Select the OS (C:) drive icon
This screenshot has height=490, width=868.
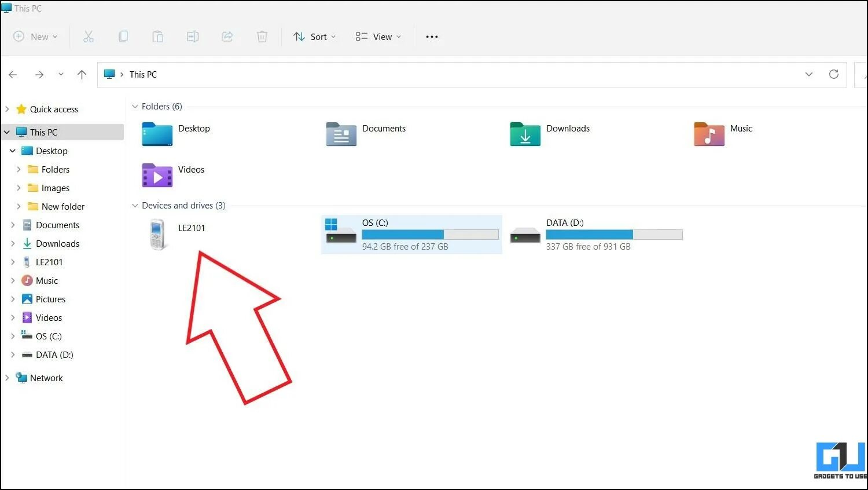[341, 231]
